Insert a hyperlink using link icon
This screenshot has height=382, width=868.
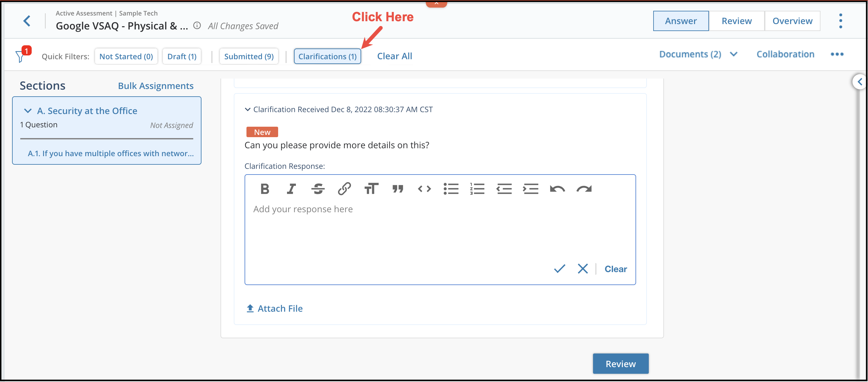coord(344,189)
